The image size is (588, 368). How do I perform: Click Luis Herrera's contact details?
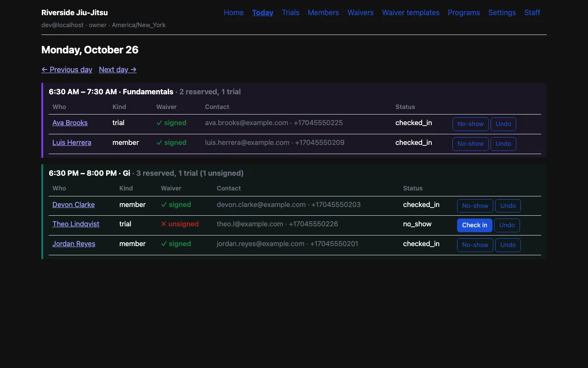(x=275, y=143)
